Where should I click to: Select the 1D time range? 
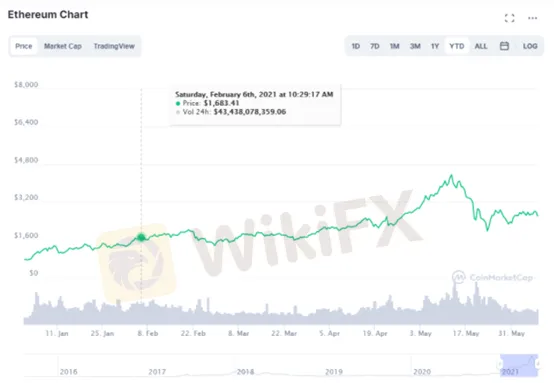pos(355,46)
